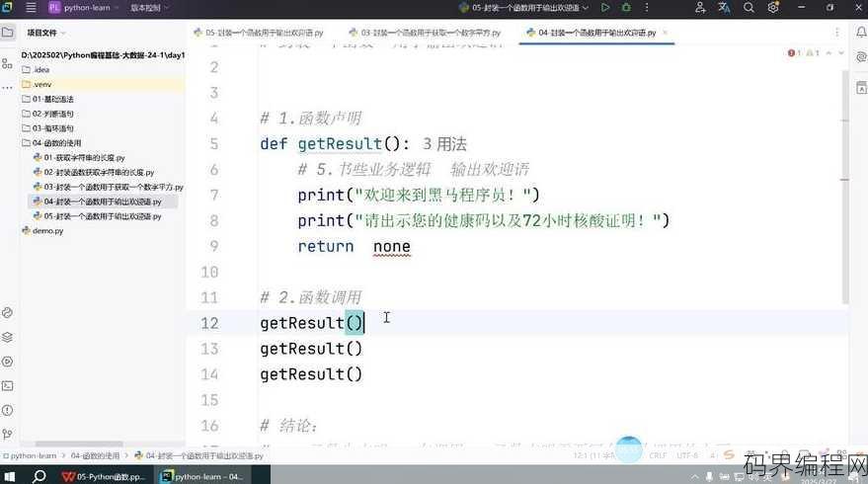Expand the 02-判断语句 folder

click(47, 114)
